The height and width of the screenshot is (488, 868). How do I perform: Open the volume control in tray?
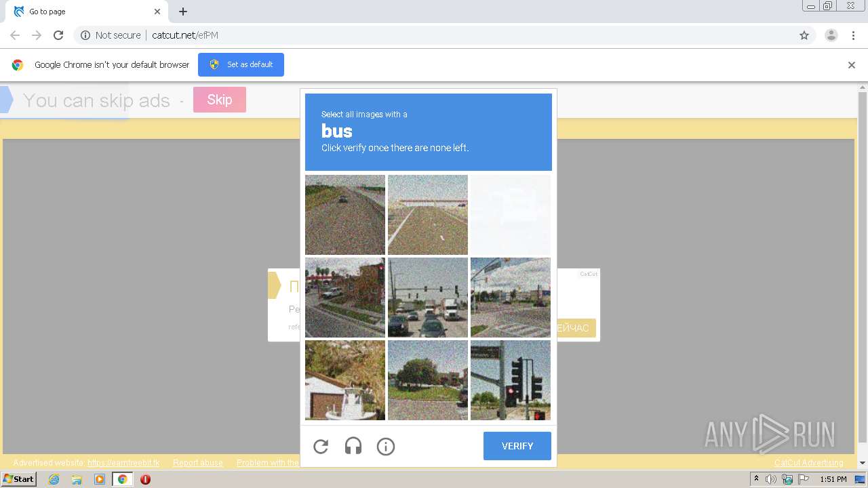[771, 479]
